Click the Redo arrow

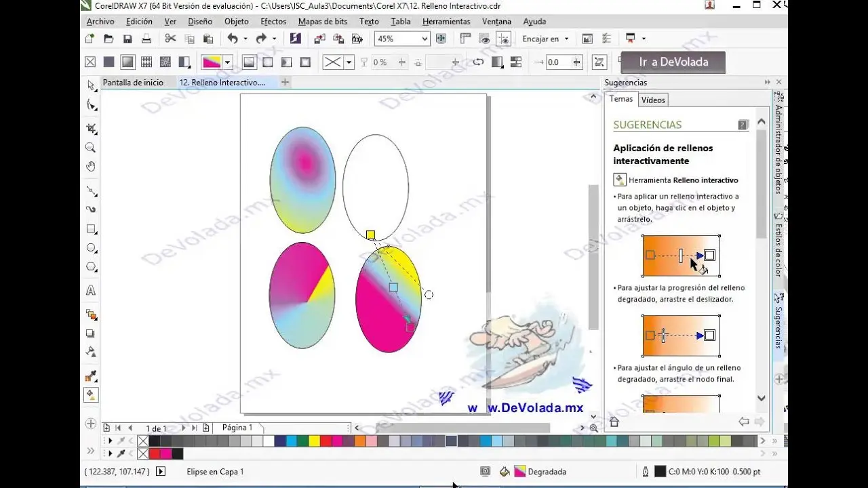[261, 39]
